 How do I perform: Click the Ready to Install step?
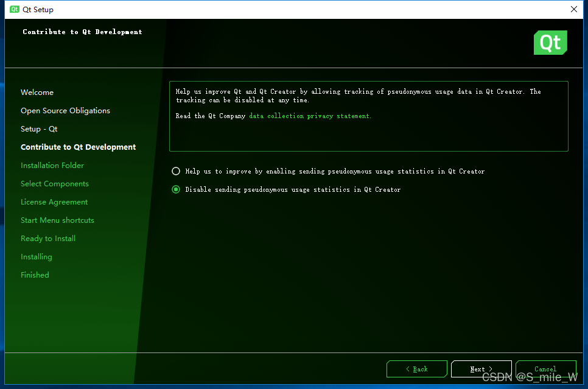[x=48, y=239]
